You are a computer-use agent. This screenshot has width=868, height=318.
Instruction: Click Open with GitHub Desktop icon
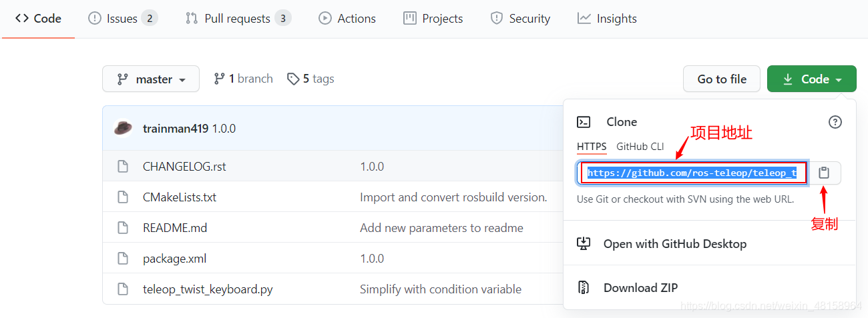click(x=584, y=244)
